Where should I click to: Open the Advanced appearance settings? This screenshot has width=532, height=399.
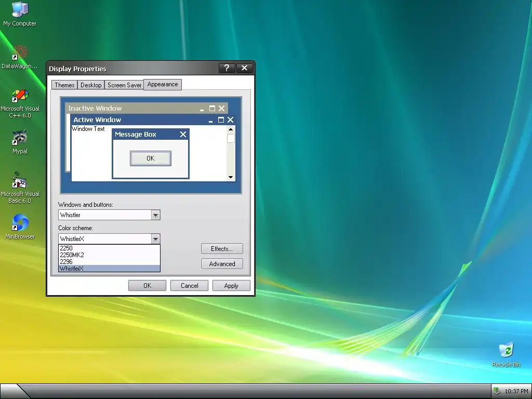tap(222, 264)
